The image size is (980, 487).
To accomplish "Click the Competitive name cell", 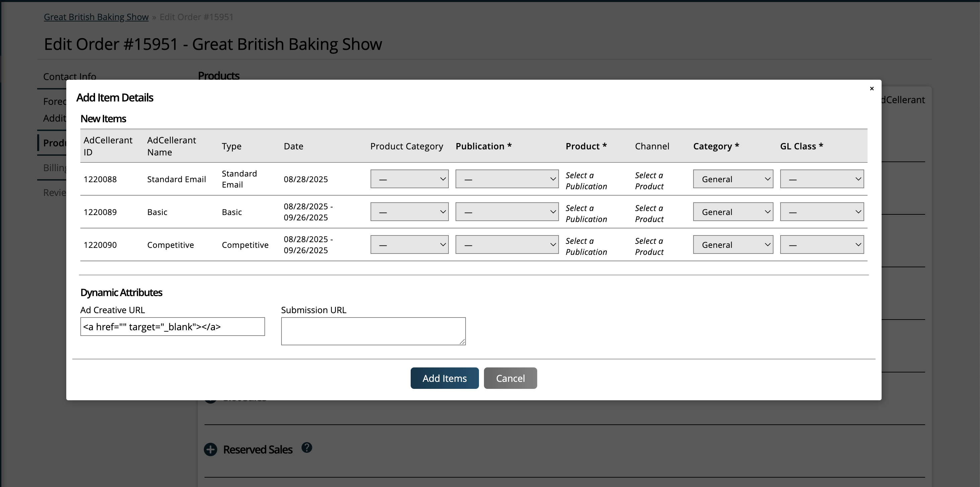I will (x=170, y=245).
